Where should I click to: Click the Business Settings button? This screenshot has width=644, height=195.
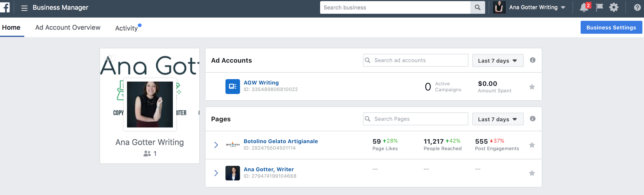click(611, 27)
